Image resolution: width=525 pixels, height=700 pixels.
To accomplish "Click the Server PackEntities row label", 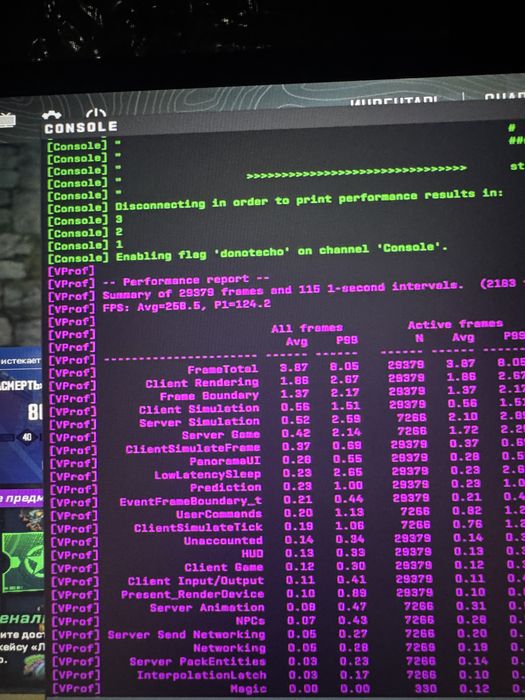I will pos(198,662).
